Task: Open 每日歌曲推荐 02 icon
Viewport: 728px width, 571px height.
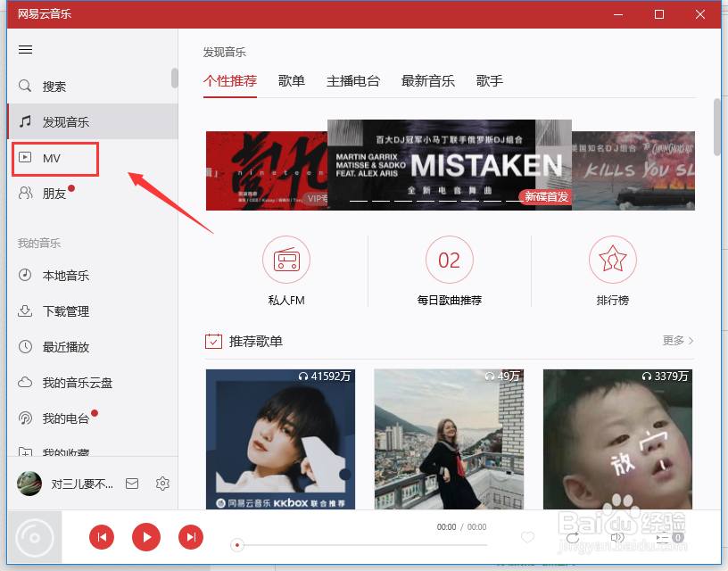Action: pos(450,260)
